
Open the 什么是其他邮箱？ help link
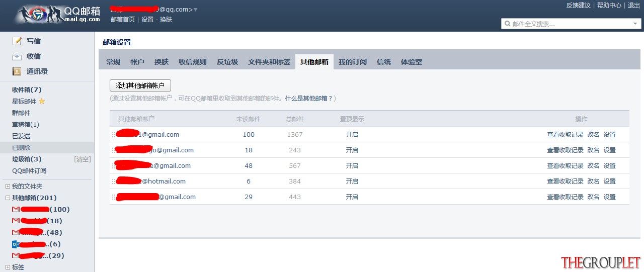coord(309,99)
